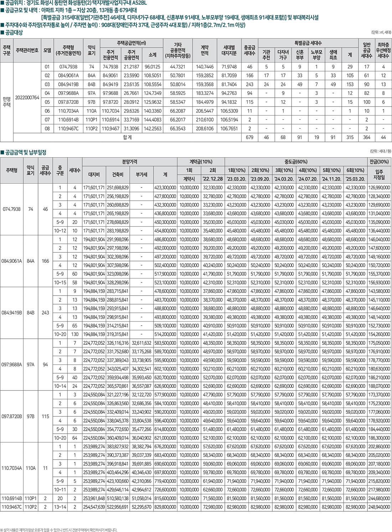Click balance amount 244,680,000

coord(379,498)
